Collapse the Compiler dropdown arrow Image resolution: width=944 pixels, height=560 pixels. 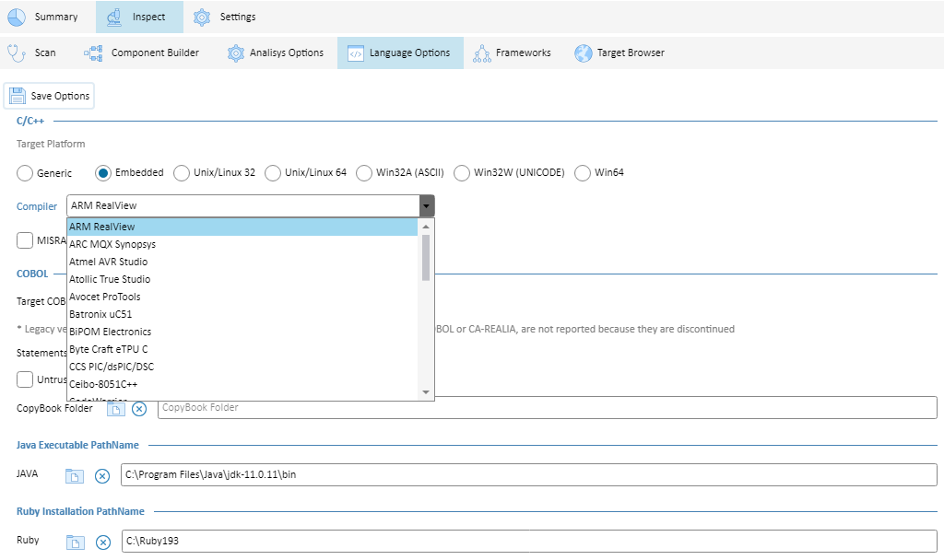pos(426,204)
